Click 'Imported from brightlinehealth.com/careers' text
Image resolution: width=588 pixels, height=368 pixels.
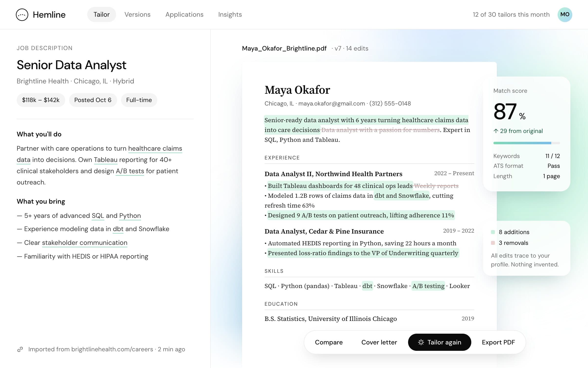pyautogui.click(x=91, y=349)
